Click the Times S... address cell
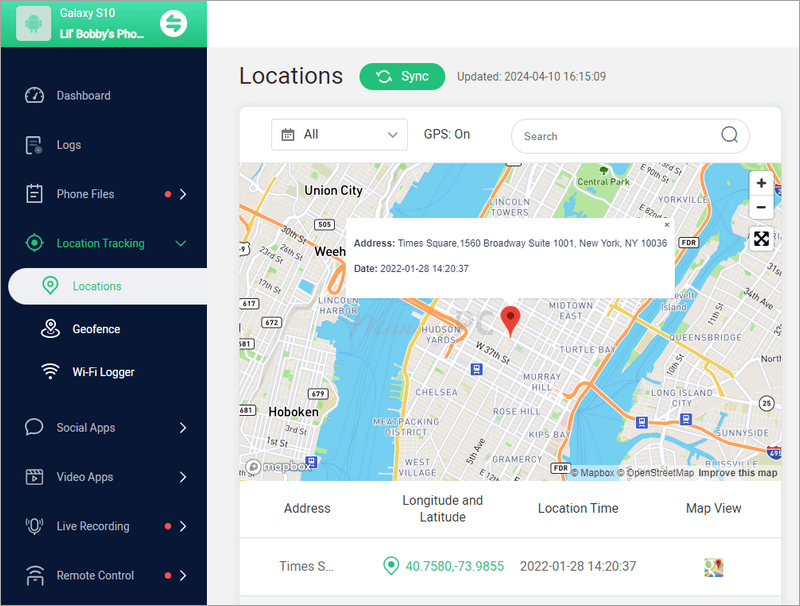 [306, 566]
